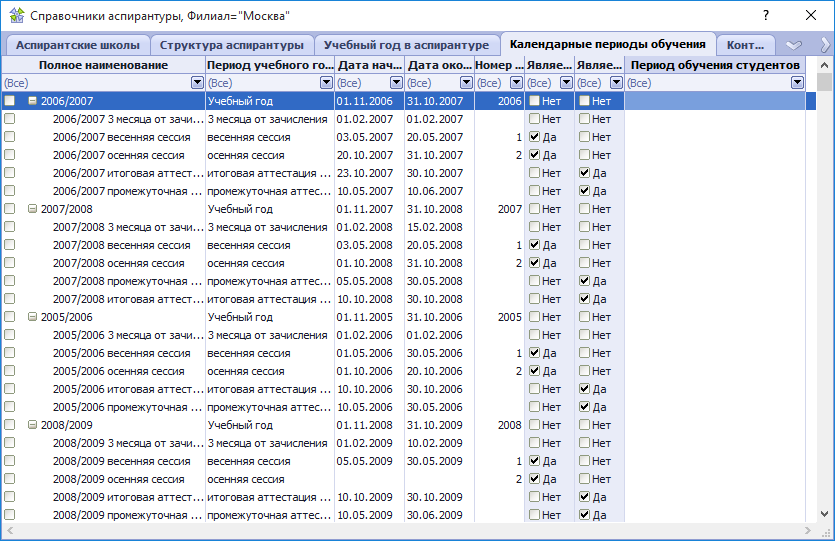835x541 pixels.
Task: Click the application icon in title bar
Action: (15, 16)
